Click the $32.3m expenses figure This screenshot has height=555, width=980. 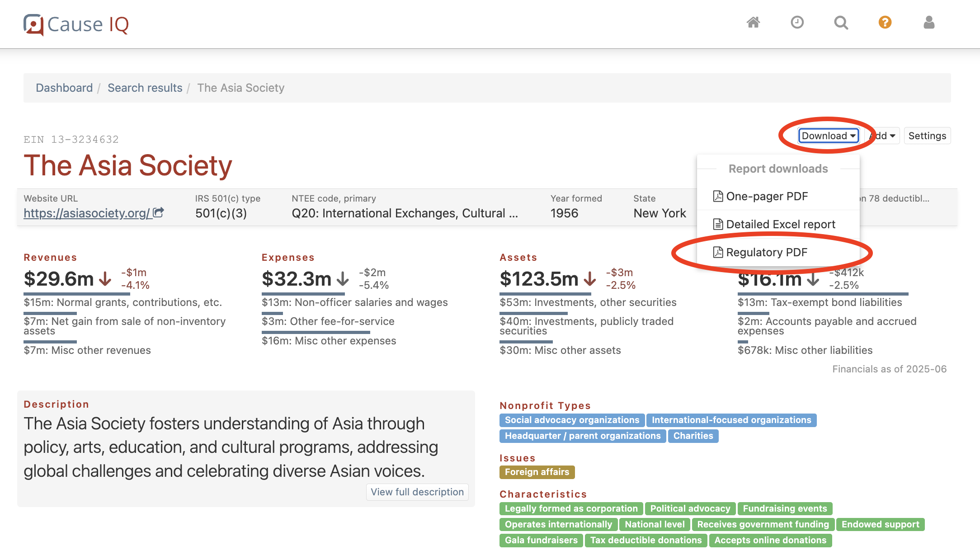[297, 279]
